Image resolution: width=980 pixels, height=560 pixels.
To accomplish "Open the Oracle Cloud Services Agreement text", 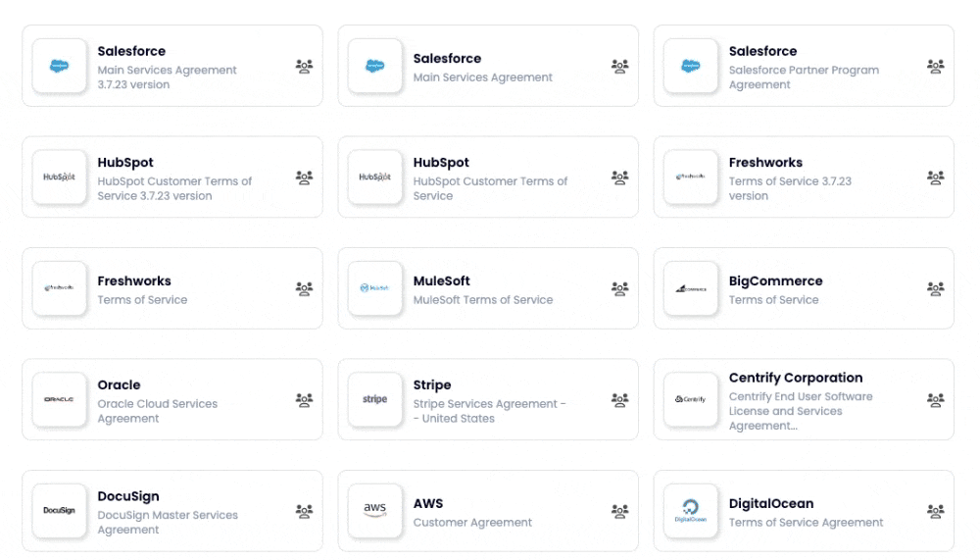I will (157, 411).
